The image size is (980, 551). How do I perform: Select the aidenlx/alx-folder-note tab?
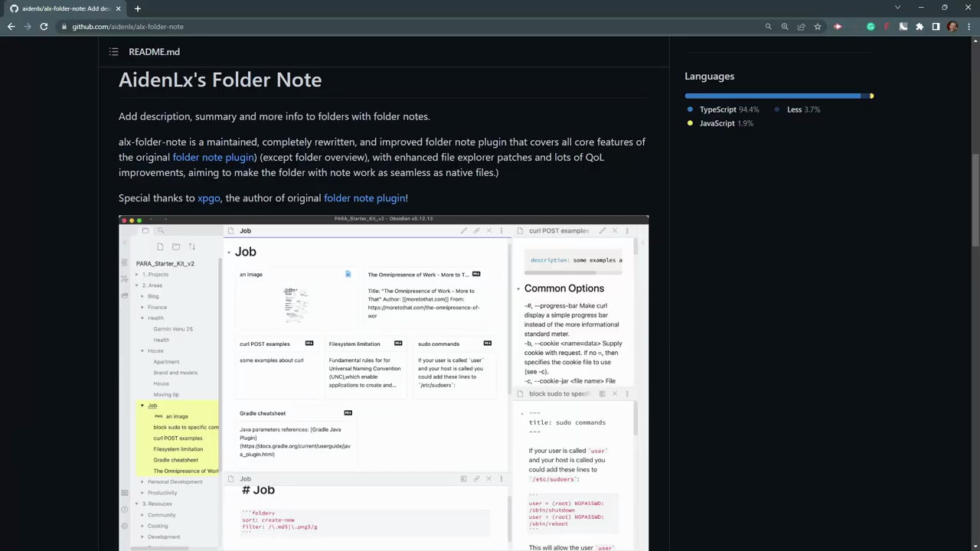pyautogui.click(x=65, y=8)
